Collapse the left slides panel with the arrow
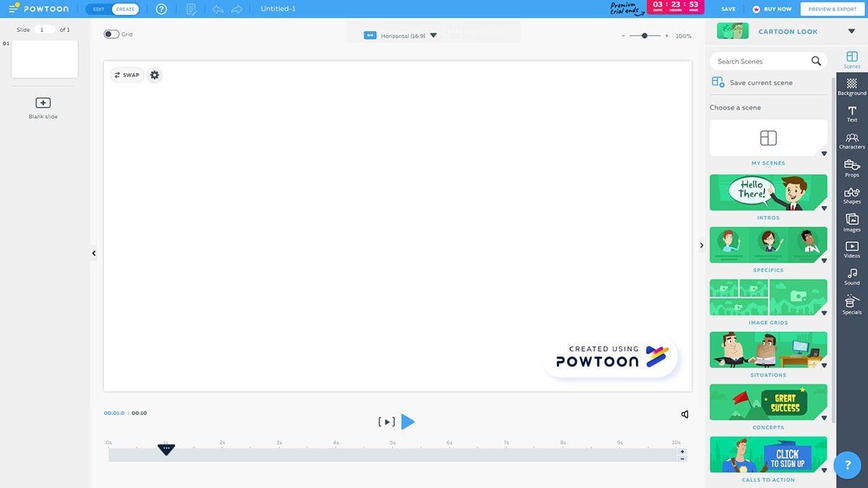 point(94,253)
